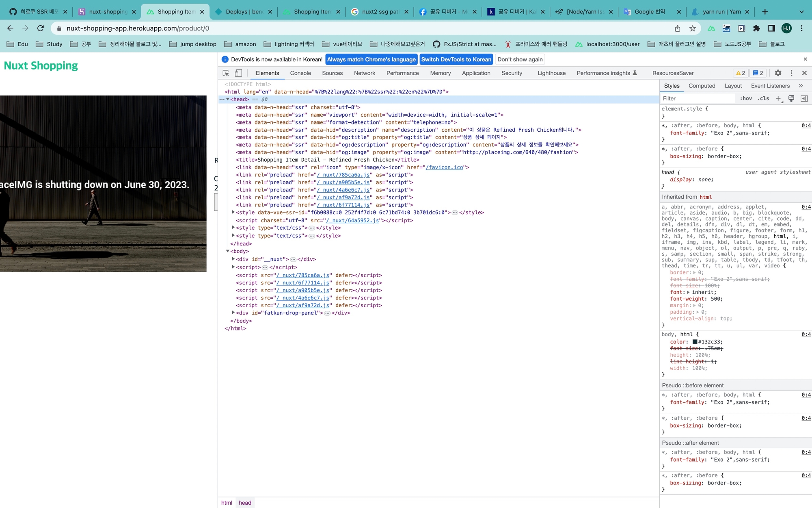This screenshot has height=508, width=812.
Task: Click the browser address bar URL
Action: click(138, 28)
